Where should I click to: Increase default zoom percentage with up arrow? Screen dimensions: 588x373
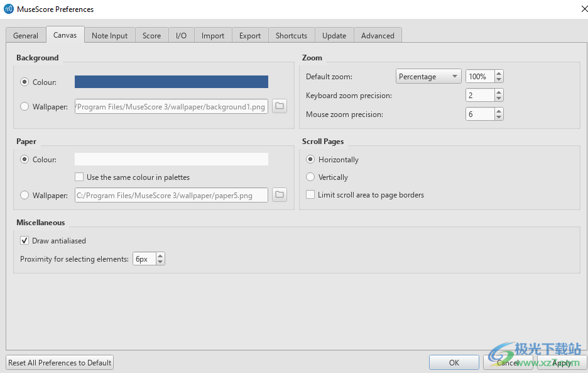(499, 74)
